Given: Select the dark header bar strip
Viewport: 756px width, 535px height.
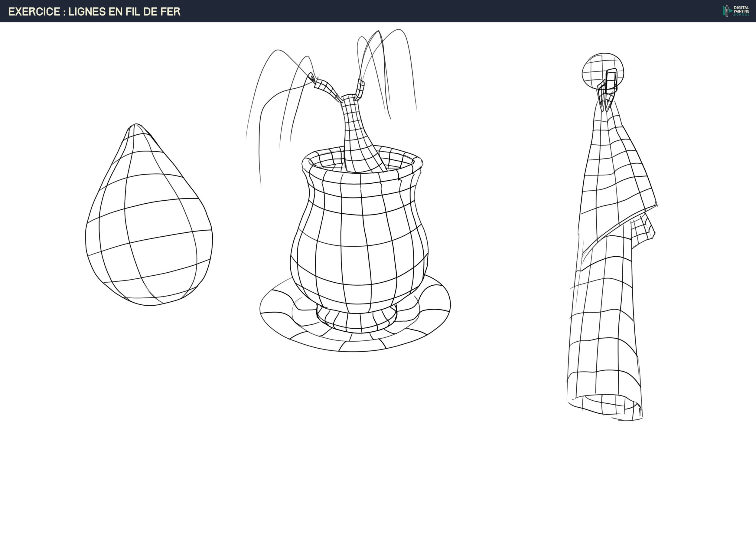Looking at the screenshot, I should [x=428, y=11].
